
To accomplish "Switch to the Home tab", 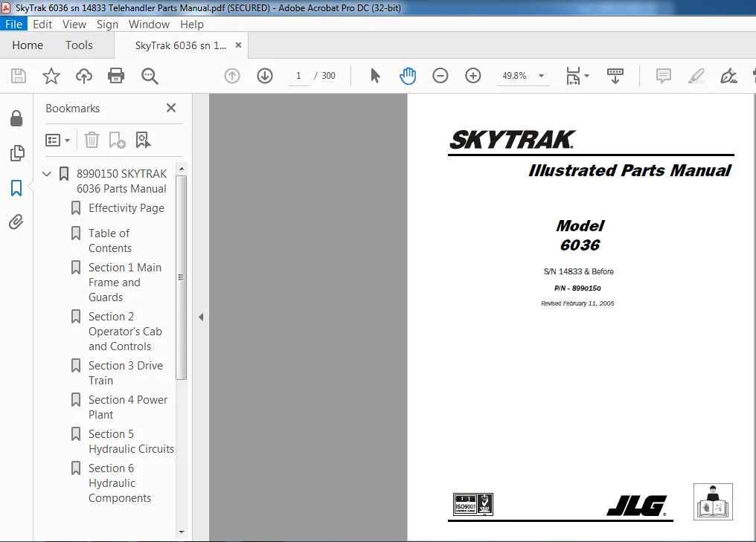I will 28,45.
